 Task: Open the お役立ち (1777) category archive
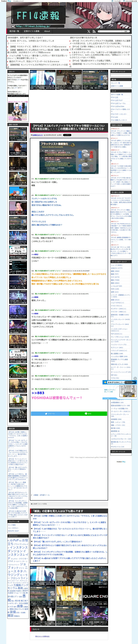point(117,268)
